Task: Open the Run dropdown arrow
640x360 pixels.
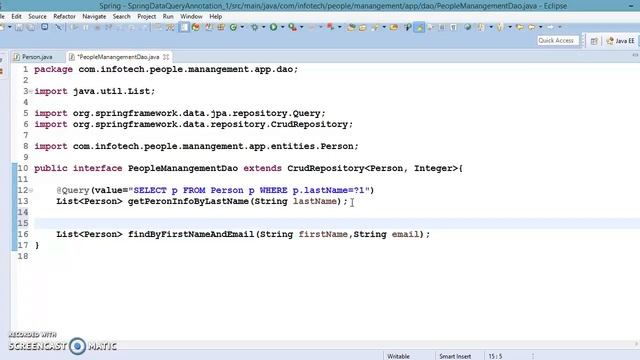Action: [x=282, y=27]
